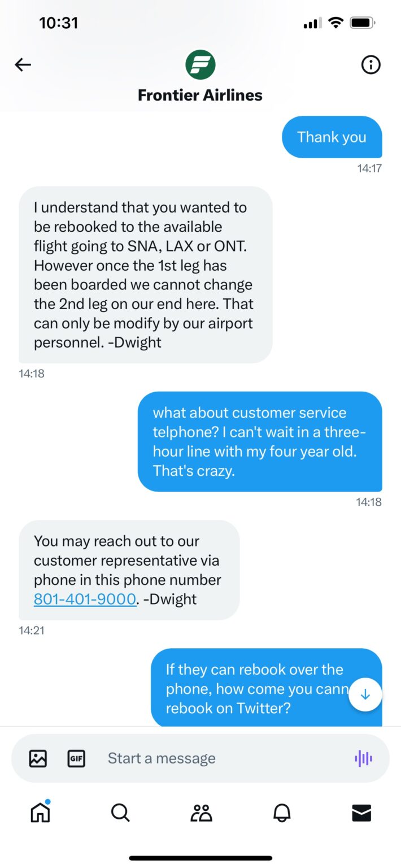Select the 14:18 customer service question bubble

259,441
